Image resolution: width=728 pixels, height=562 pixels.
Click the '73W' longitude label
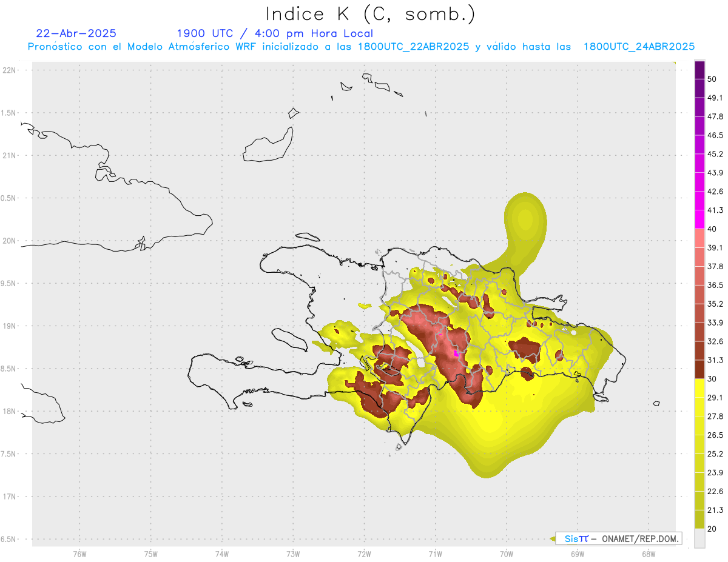(293, 554)
